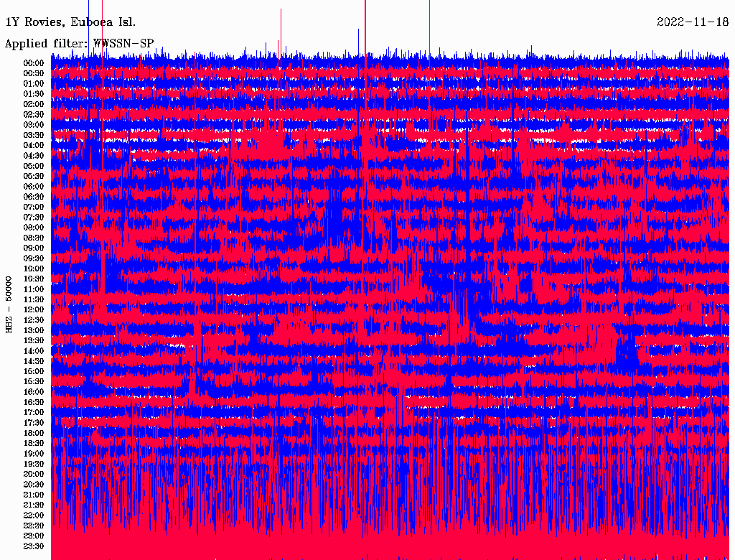Select the 13:30 time label

(34, 341)
